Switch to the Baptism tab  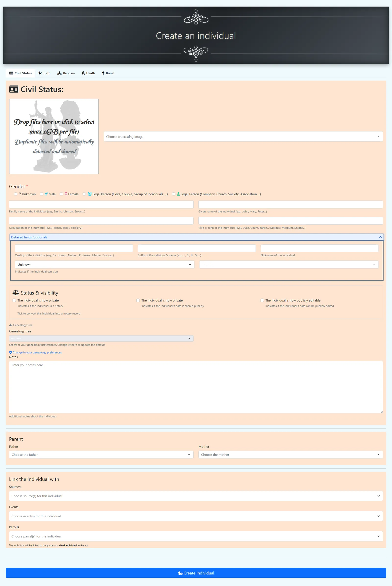(66, 73)
